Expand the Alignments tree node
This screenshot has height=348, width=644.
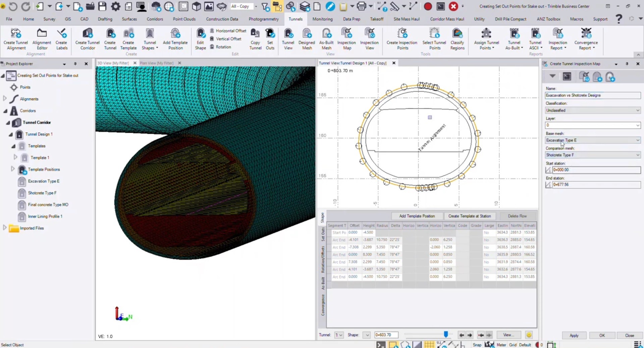click(5, 99)
